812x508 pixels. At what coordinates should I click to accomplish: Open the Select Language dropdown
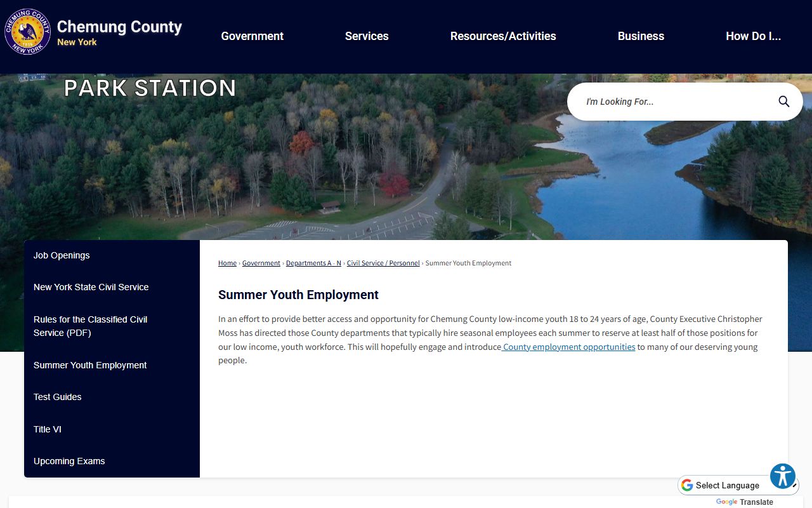[738, 485]
